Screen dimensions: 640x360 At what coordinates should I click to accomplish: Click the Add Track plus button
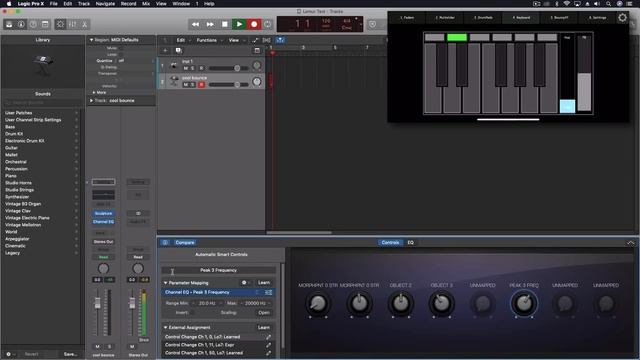tap(165, 51)
